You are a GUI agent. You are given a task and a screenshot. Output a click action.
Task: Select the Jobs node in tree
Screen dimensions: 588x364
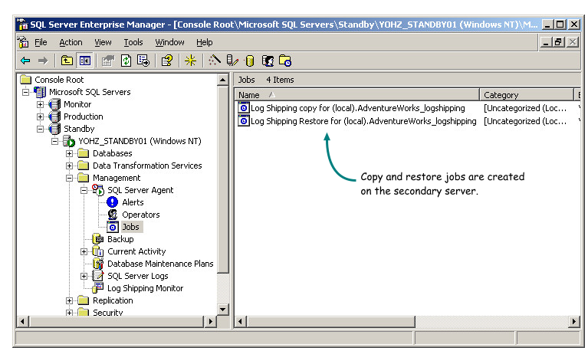(x=130, y=227)
